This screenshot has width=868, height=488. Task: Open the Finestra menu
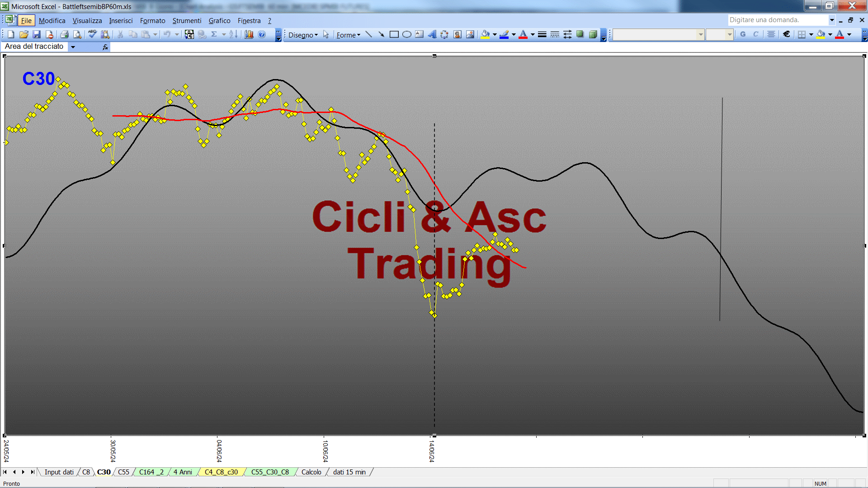pos(249,21)
